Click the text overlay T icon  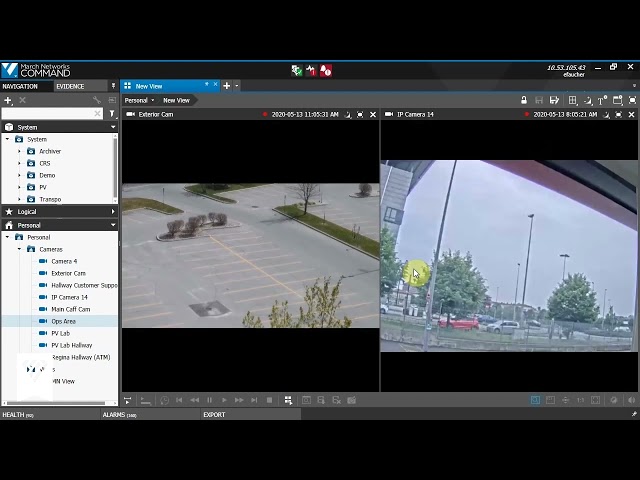[x=602, y=100]
